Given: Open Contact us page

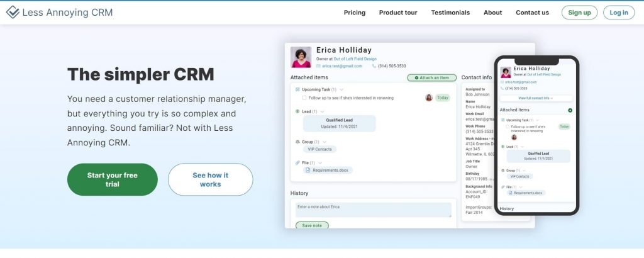Looking at the screenshot, I should (532, 13).
